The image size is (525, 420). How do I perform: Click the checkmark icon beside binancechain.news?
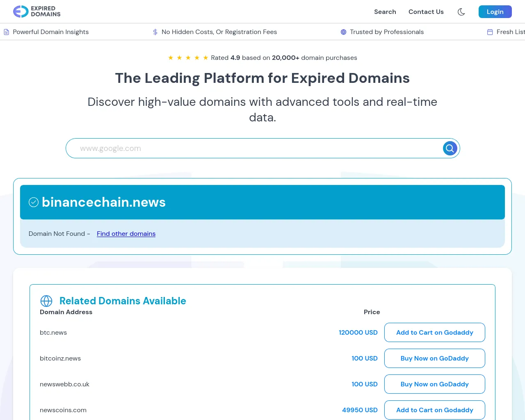coord(34,202)
